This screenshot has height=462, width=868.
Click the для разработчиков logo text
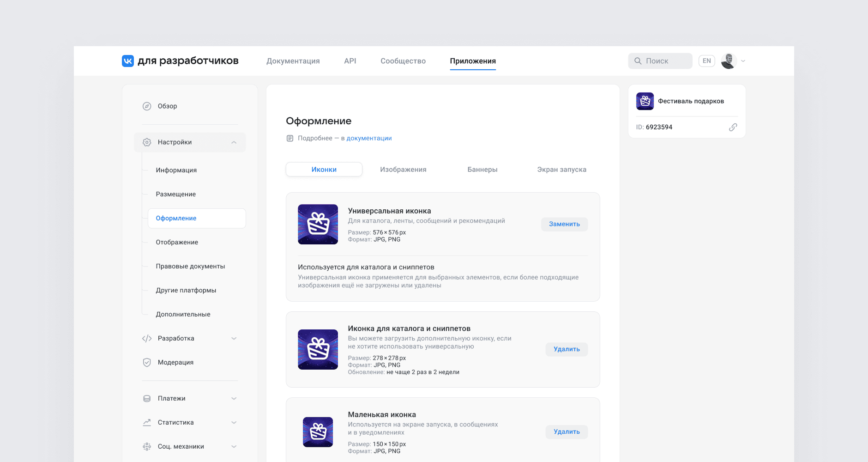[x=188, y=61]
